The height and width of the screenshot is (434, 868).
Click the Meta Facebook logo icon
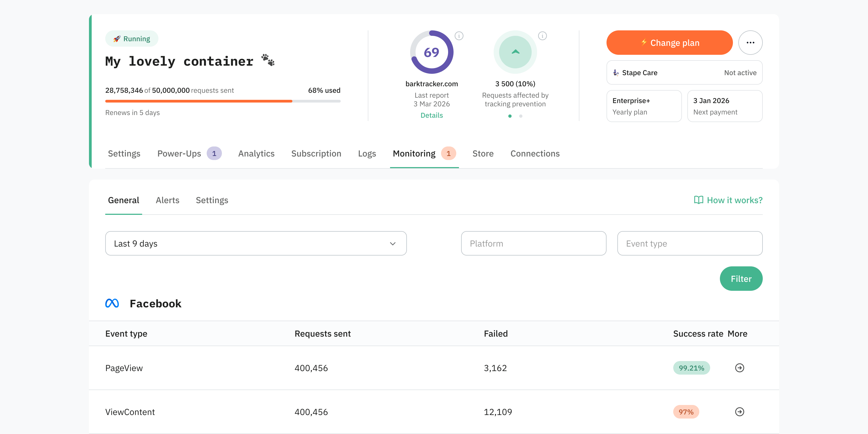click(112, 303)
